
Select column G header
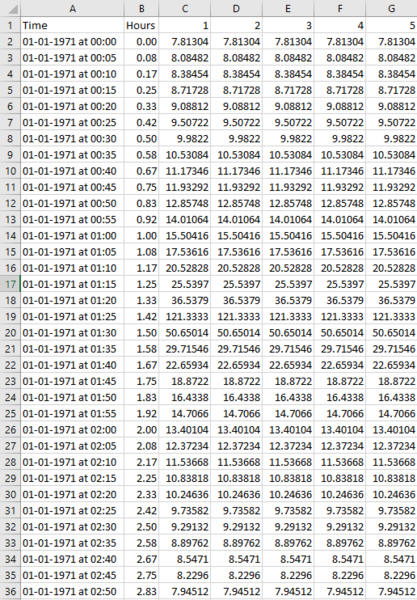coord(391,8)
